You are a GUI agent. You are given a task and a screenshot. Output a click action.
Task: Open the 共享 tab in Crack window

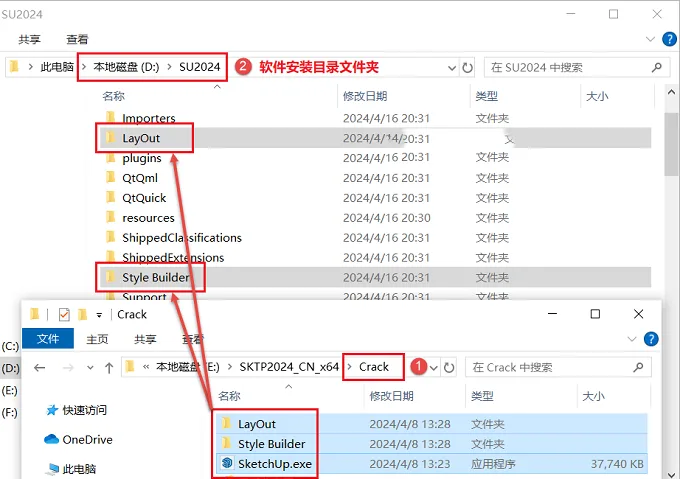(145, 339)
